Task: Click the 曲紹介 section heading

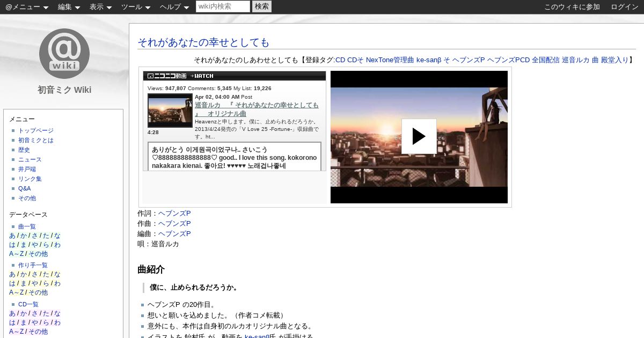Action: [x=151, y=269]
